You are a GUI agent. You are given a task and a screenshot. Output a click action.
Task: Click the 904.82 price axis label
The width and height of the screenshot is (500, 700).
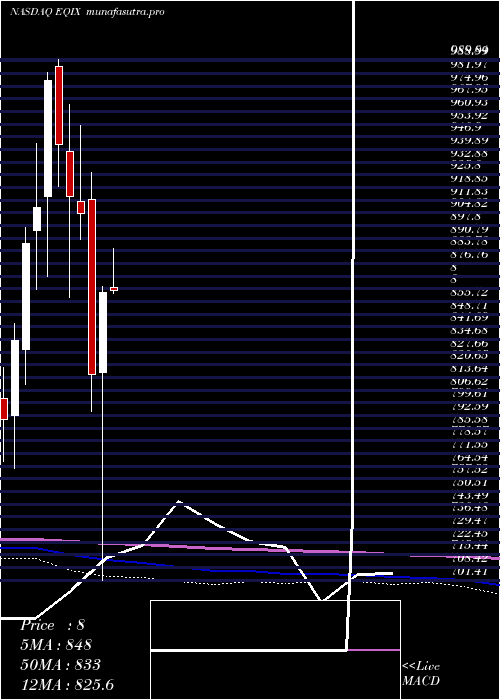(x=469, y=204)
